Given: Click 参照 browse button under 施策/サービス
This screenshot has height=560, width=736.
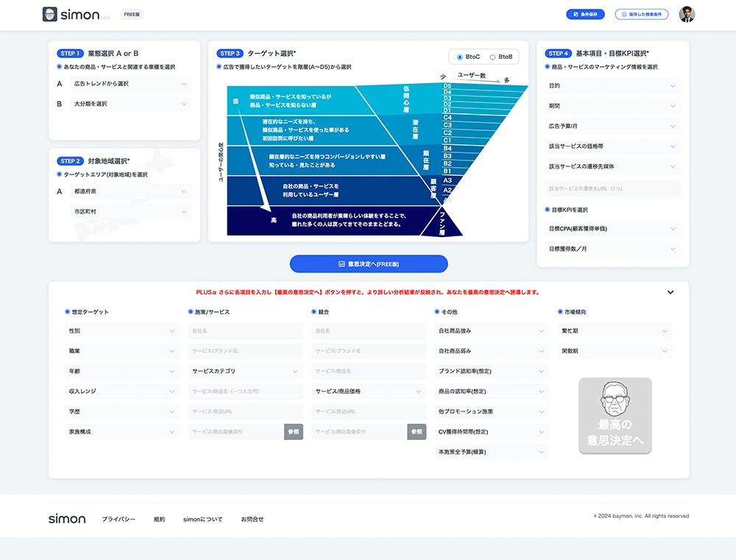Looking at the screenshot, I should tap(293, 432).
